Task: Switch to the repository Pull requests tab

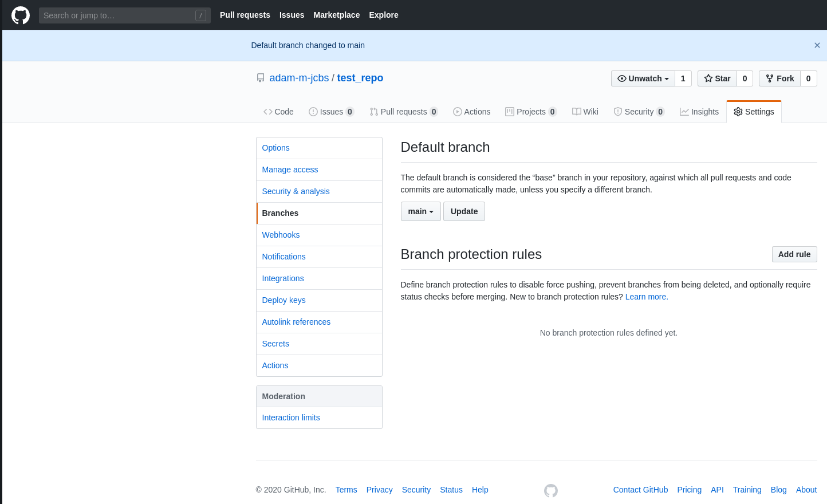Action: click(404, 112)
